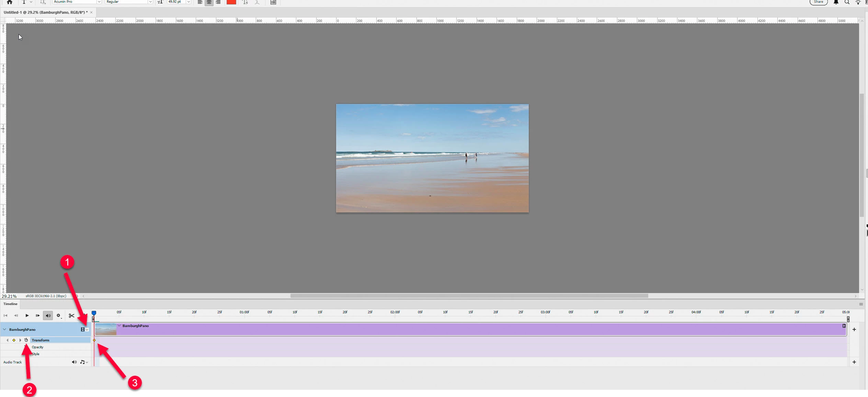
Task: Toggle timeline audio playback speaker button
Action: [x=48, y=316]
